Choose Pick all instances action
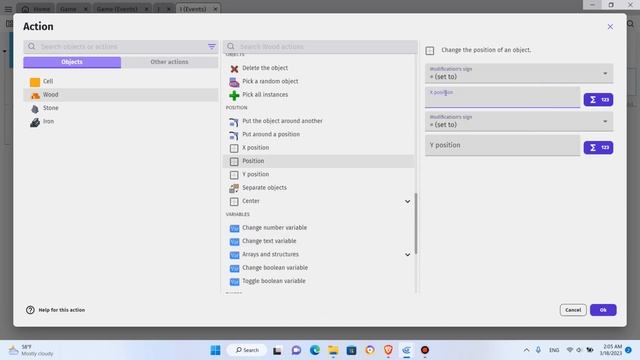Viewport: 640px width, 360px height. [x=319, y=95]
